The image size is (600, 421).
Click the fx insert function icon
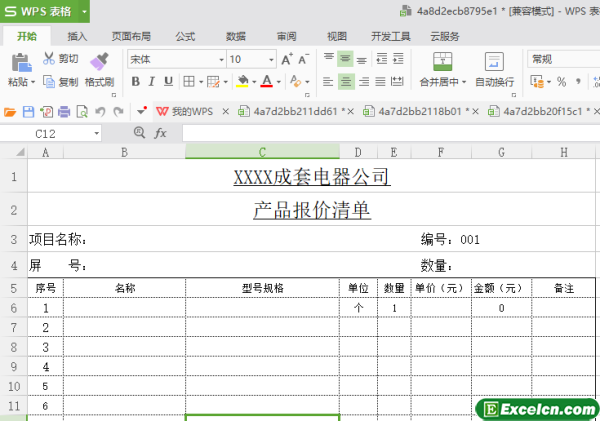click(160, 132)
